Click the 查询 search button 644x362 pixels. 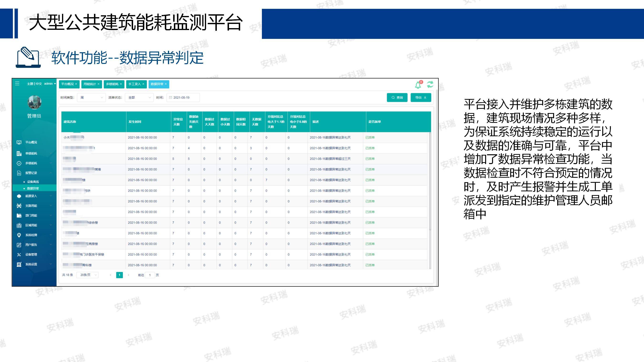pyautogui.click(x=397, y=98)
